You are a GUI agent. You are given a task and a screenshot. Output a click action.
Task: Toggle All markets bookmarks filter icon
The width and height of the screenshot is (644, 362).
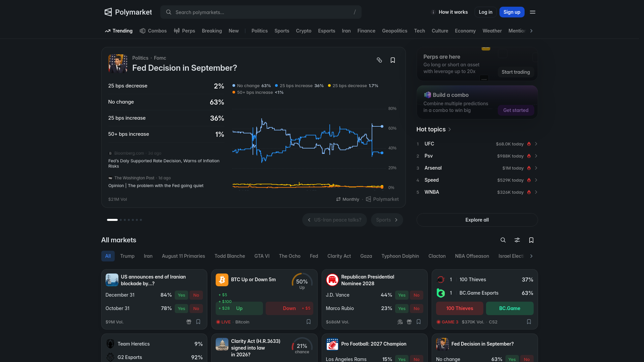point(531,240)
